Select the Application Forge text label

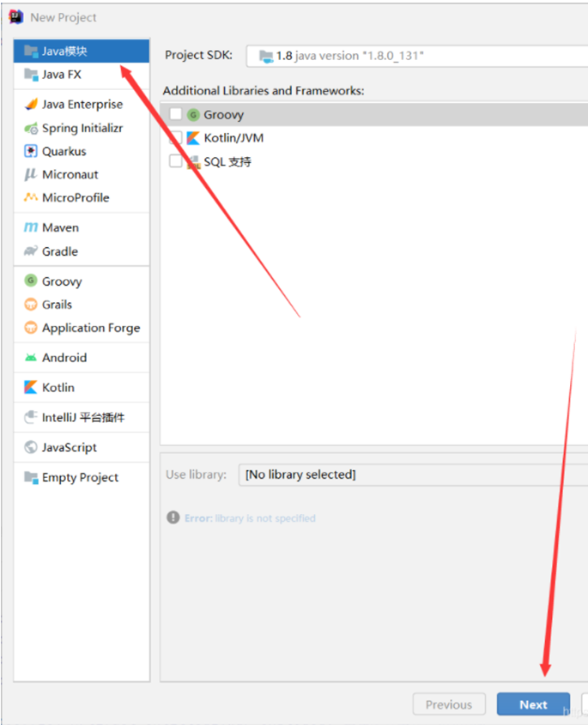(x=91, y=328)
